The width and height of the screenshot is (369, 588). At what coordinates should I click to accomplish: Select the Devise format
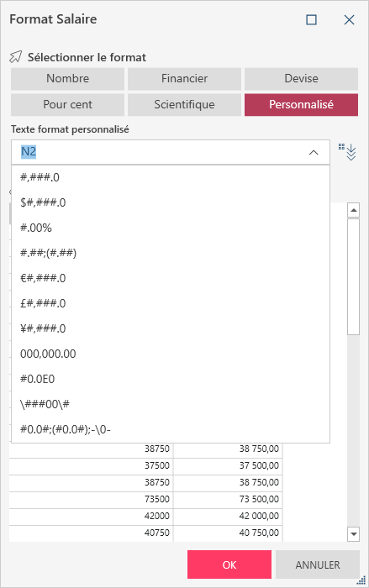point(301,78)
